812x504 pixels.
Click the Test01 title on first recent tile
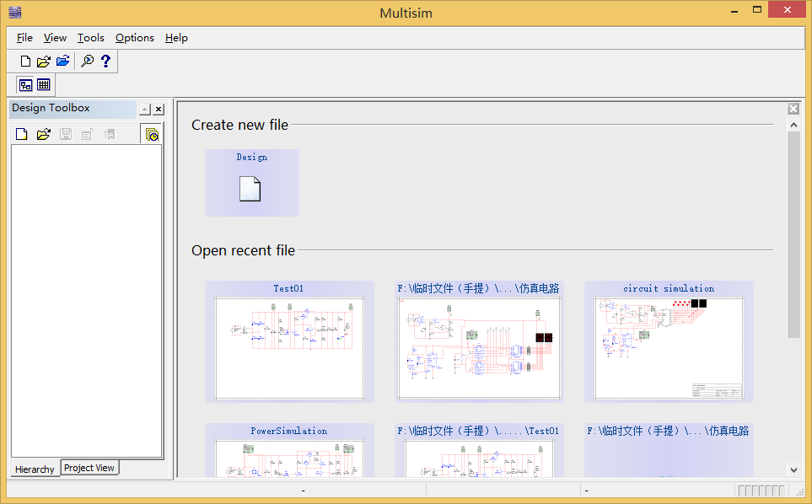point(288,289)
